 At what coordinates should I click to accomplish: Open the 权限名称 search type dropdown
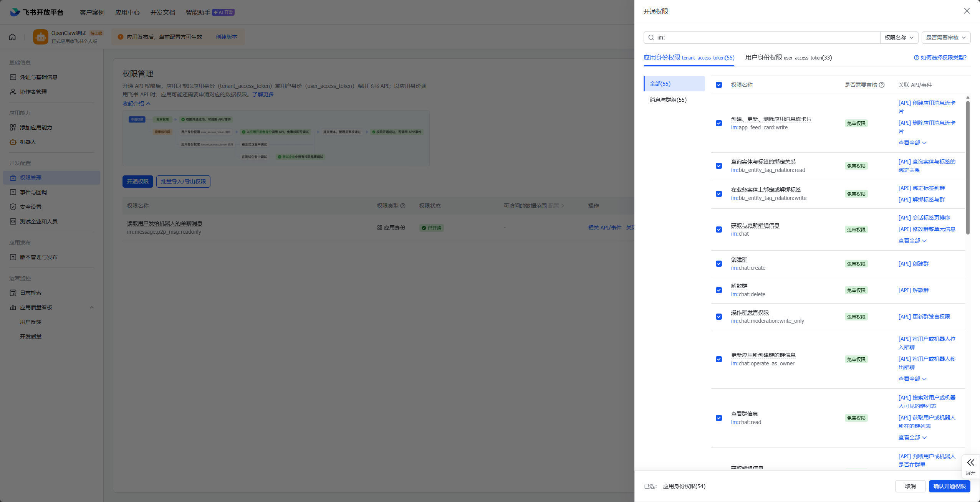(x=899, y=38)
